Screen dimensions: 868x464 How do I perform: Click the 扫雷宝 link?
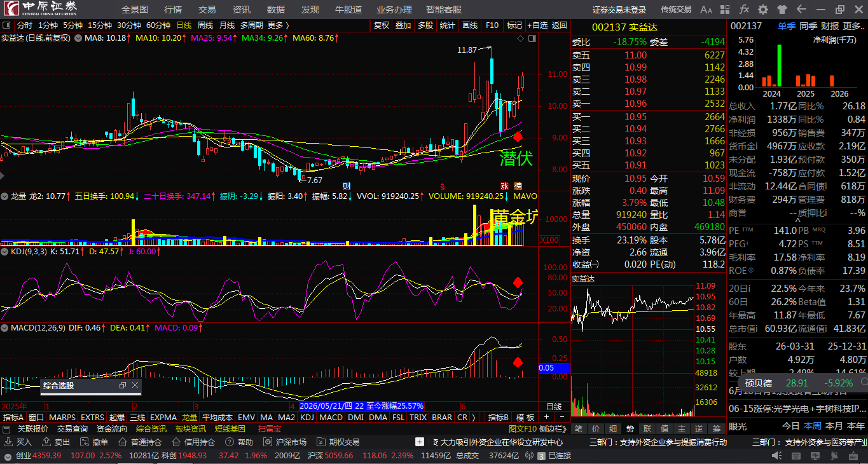270,429
